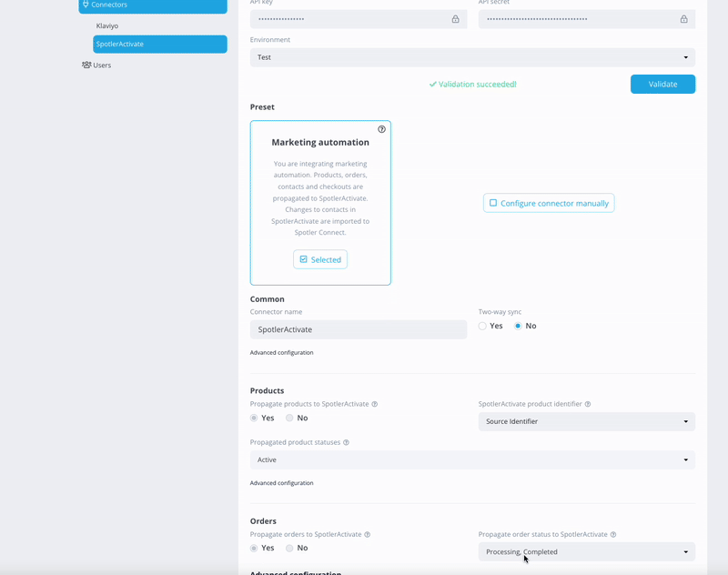Select Yes for Propagate orders to SpotlerActivate
Image resolution: width=728 pixels, height=575 pixels.
click(254, 548)
